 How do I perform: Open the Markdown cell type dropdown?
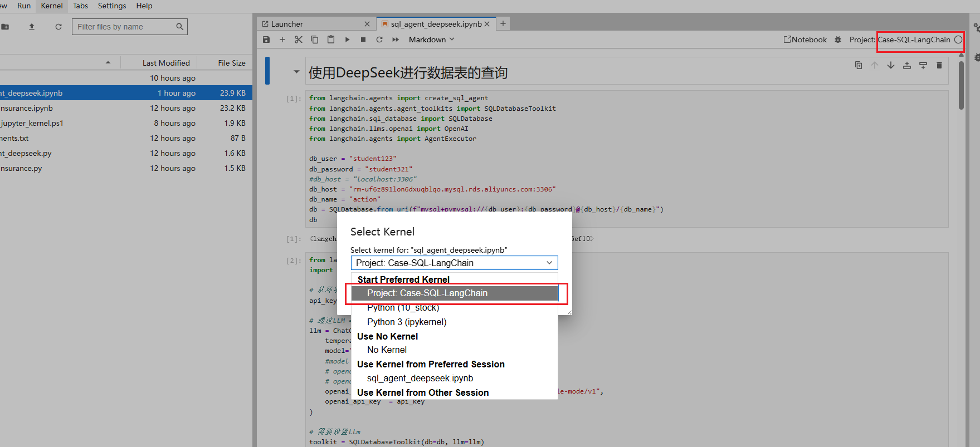(432, 40)
